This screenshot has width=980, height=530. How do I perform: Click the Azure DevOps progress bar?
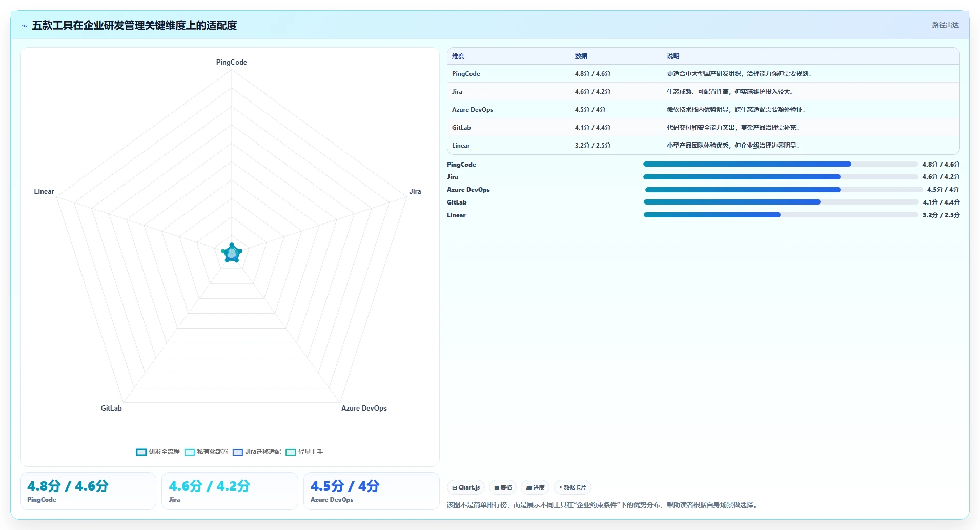tap(784, 190)
